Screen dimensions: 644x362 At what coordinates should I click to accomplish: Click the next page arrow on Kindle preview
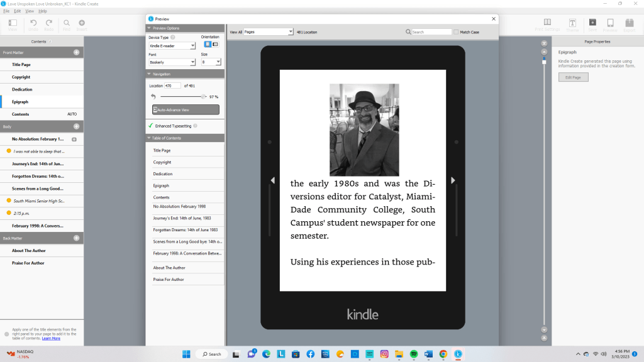pyautogui.click(x=453, y=180)
